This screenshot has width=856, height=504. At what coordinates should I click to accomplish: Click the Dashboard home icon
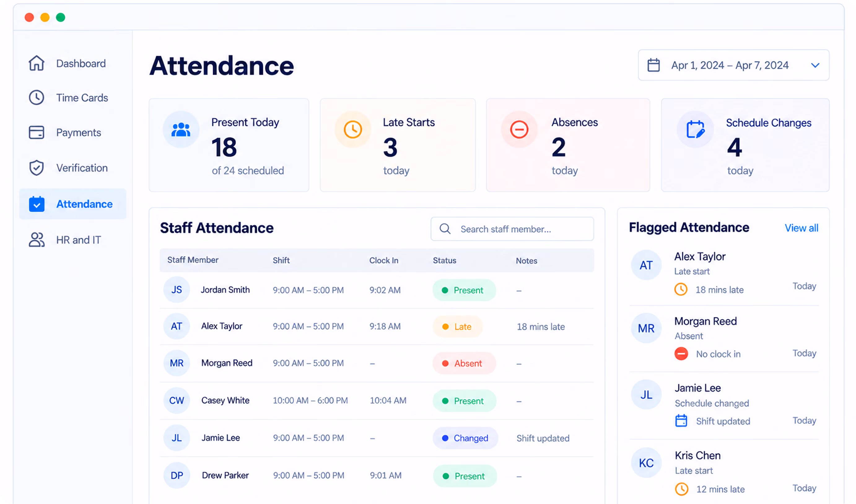tap(36, 63)
